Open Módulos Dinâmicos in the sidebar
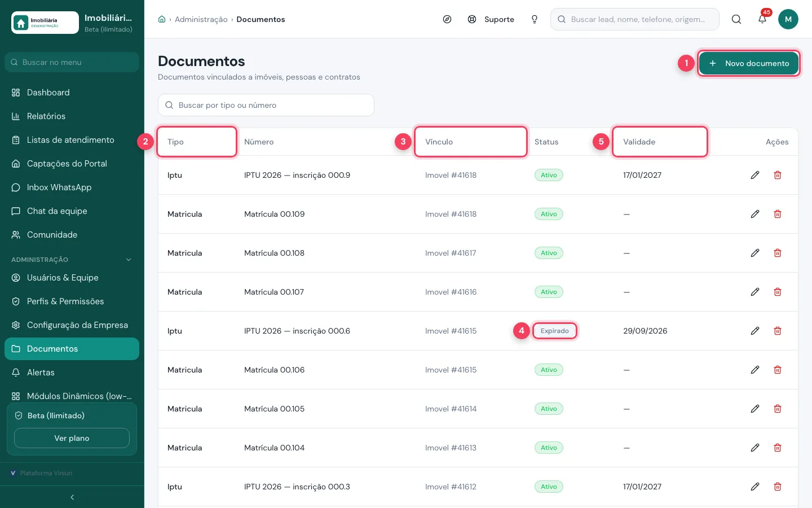 tap(72, 396)
